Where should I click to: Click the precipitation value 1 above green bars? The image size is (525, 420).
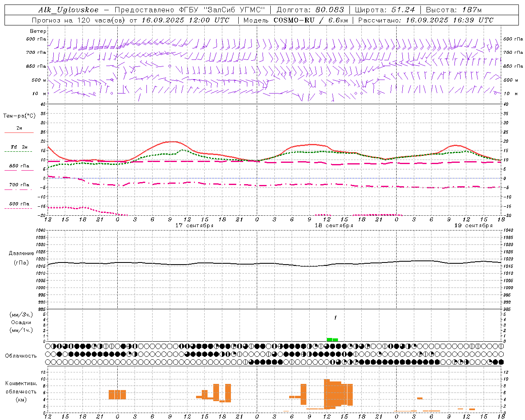(x=335, y=317)
